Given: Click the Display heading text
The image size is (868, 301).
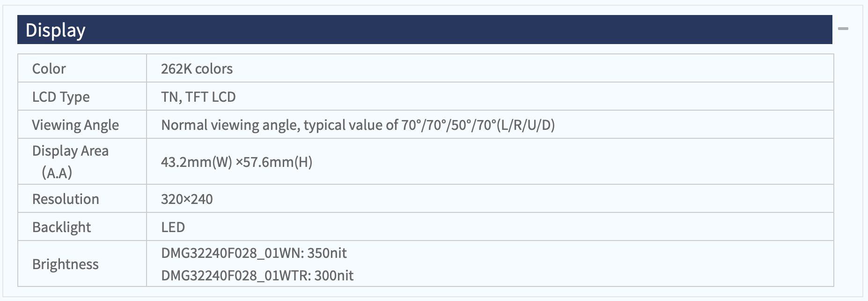Looking at the screenshot, I should (55, 30).
